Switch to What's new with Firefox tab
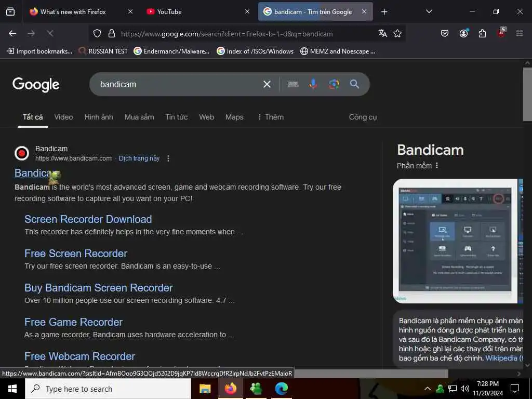The height and width of the screenshot is (399, 532). (x=73, y=12)
